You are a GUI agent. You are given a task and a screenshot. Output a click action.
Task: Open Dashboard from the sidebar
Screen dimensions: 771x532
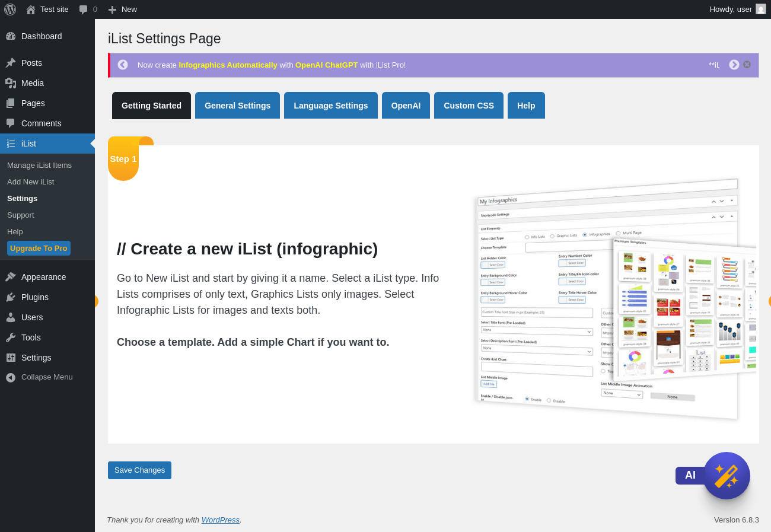point(42,36)
